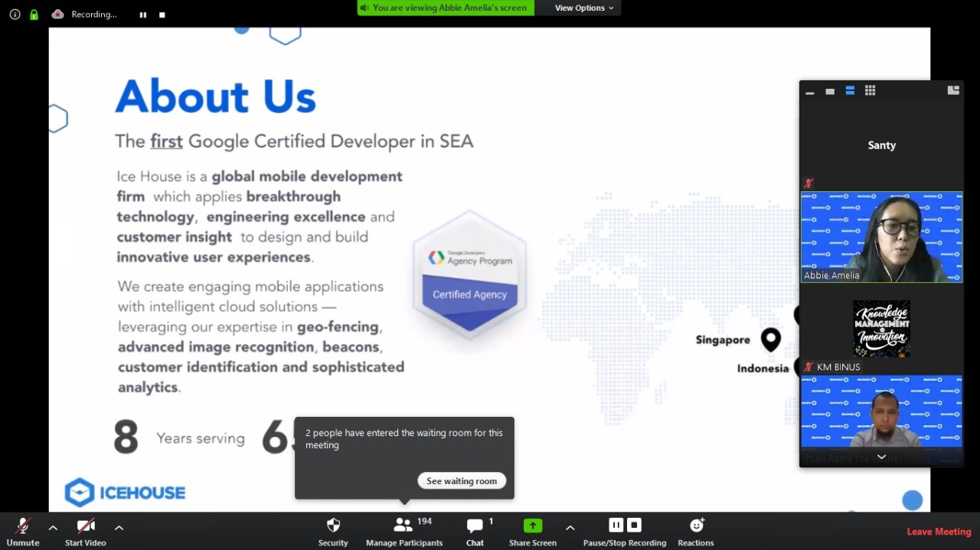Select the KM BINUS participant tile
Screen dimensions: 980x550
(881, 329)
